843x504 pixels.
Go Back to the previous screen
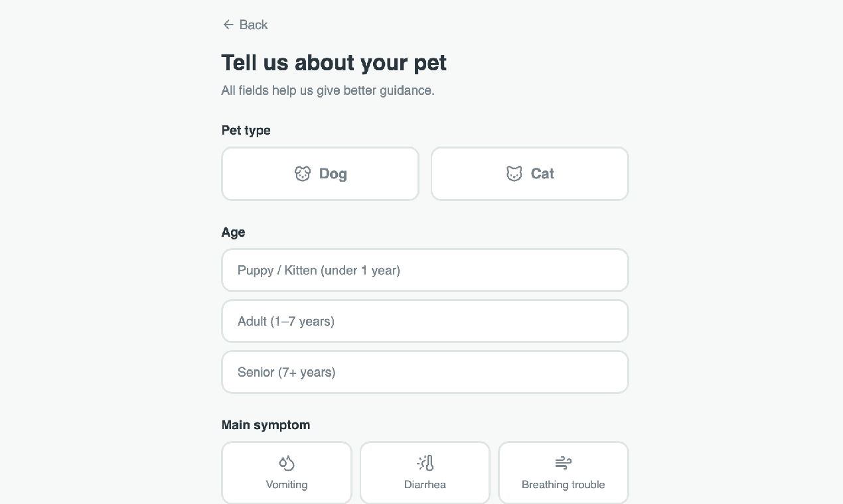point(244,25)
